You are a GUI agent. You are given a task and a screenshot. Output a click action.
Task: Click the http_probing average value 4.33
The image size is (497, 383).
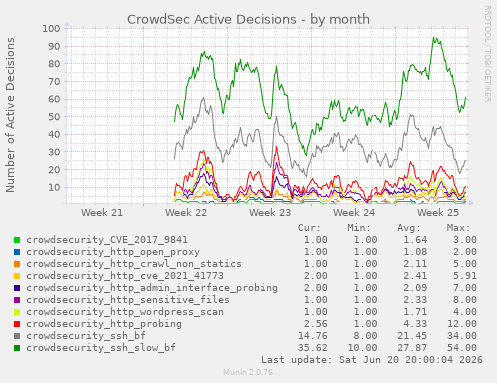[x=415, y=324]
